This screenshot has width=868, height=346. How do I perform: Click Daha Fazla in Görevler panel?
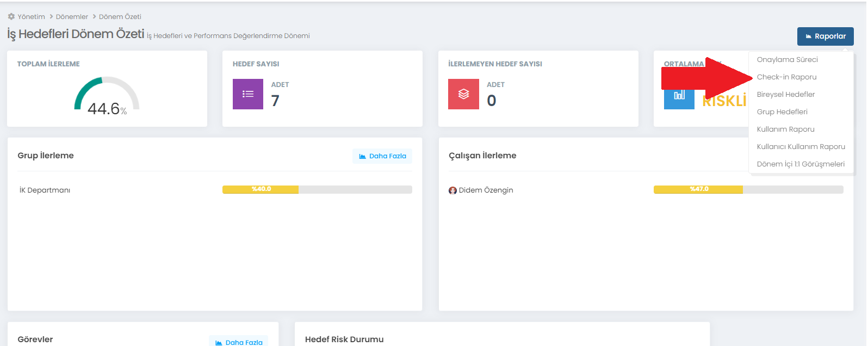[x=239, y=342]
